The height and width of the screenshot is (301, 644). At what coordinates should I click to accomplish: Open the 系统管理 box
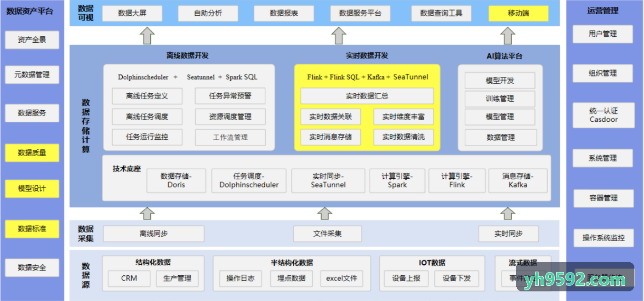click(x=603, y=158)
